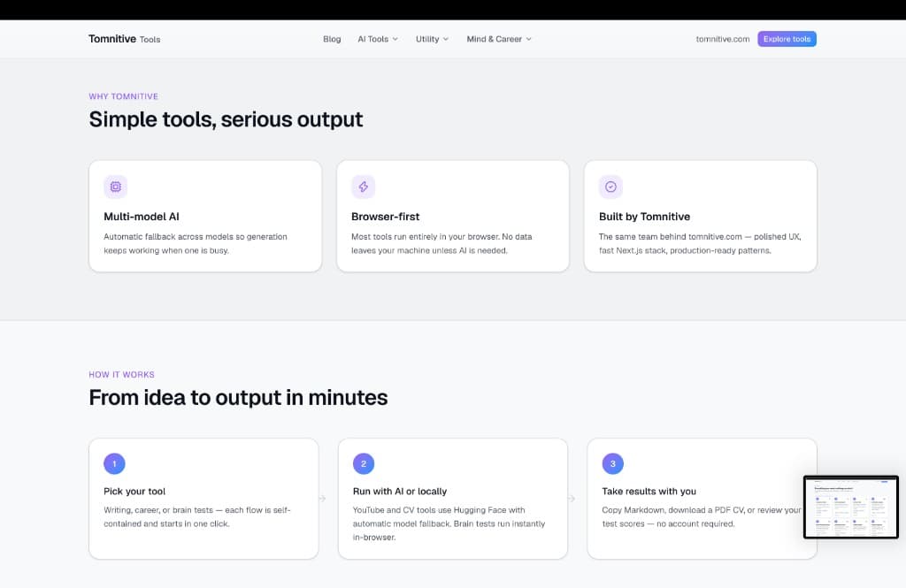Image resolution: width=906 pixels, height=588 pixels.
Task: Click the HOW IT WORKS section label
Action: (x=121, y=374)
